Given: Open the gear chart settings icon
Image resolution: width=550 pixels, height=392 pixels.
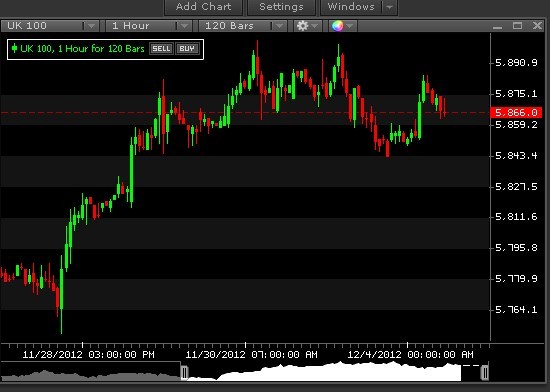Looking at the screenshot, I should click(302, 26).
